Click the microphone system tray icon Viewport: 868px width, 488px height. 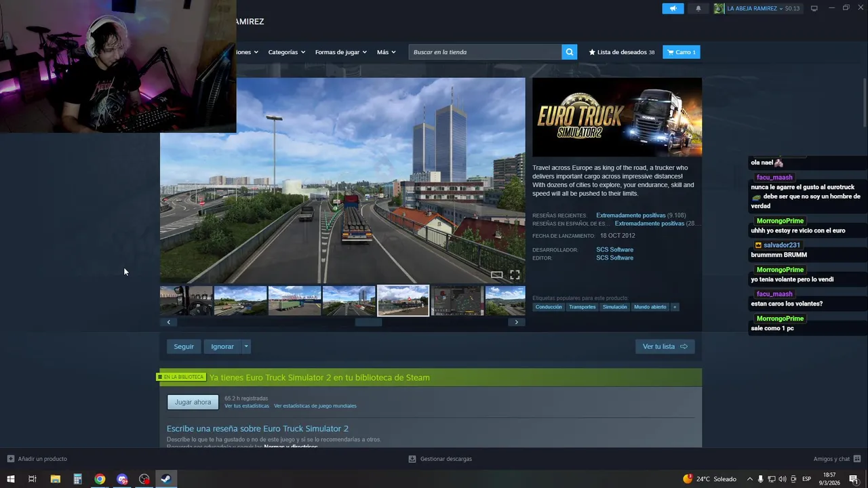[761, 479]
